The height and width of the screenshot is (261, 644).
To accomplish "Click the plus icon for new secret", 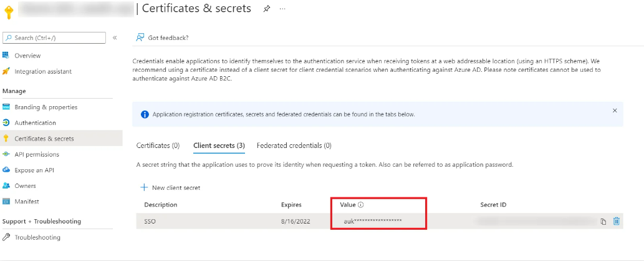I will [x=144, y=187].
